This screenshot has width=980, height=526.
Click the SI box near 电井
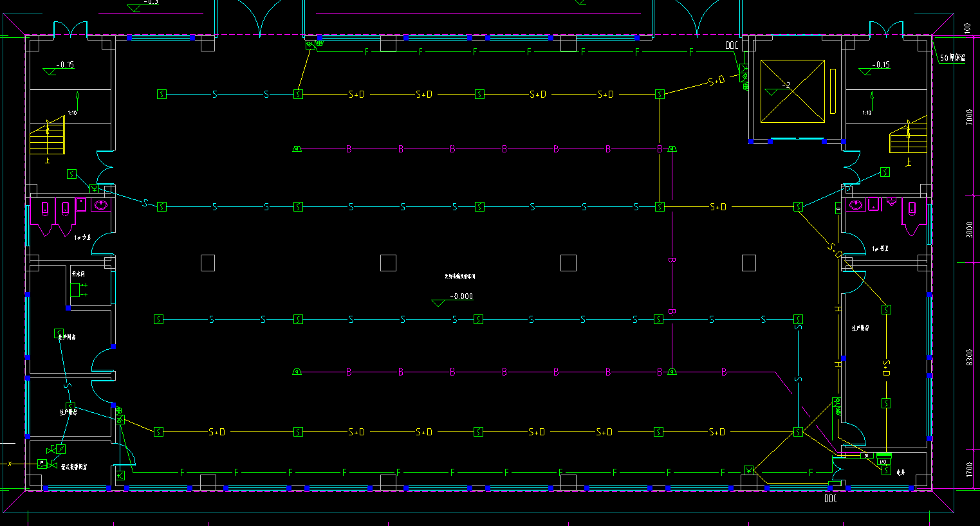point(866,455)
